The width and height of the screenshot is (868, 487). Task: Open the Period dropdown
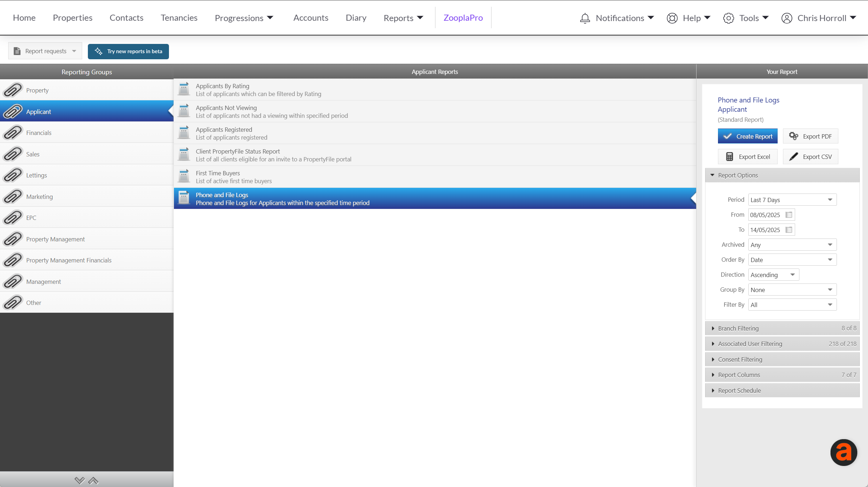point(792,200)
